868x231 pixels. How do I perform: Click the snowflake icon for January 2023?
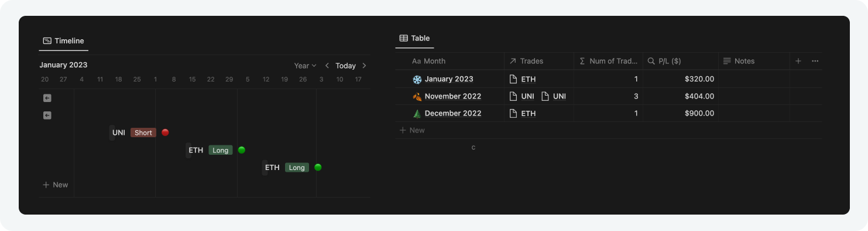pyautogui.click(x=417, y=79)
